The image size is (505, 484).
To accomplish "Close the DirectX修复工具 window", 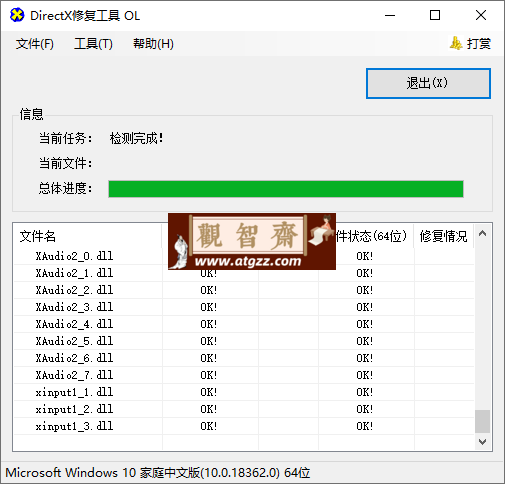I will point(481,15).
